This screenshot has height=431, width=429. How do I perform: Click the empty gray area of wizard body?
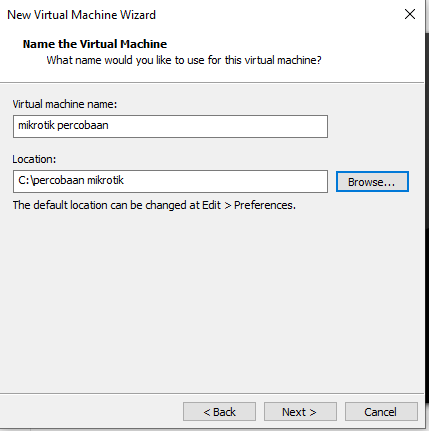(x=212, y=300)
